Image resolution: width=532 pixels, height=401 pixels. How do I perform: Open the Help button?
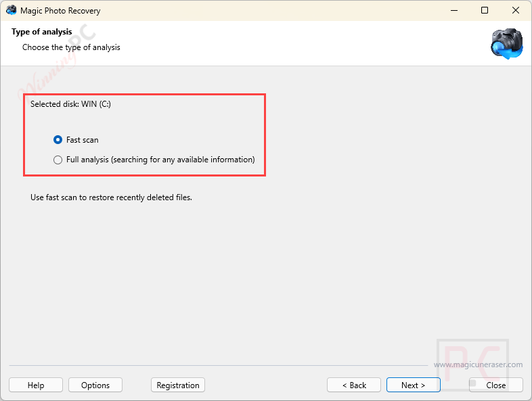click(36, 385)
